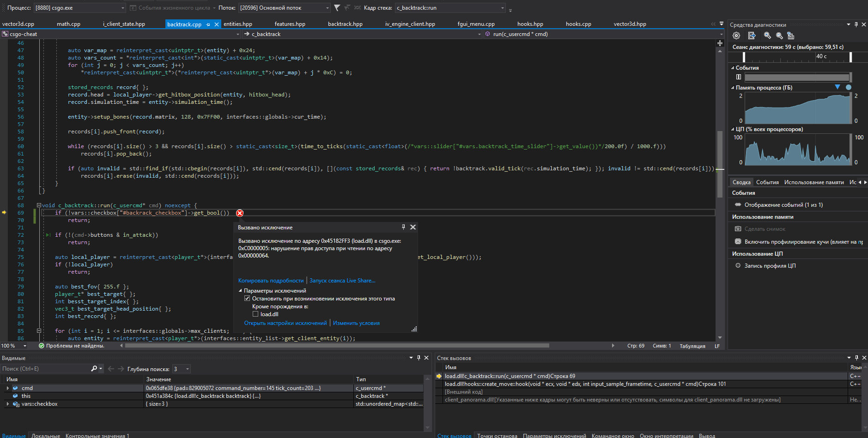Collapse the c_backtrack::run function fold
Image resolution: width=868 pixels, height=438 pixels.
39,205
